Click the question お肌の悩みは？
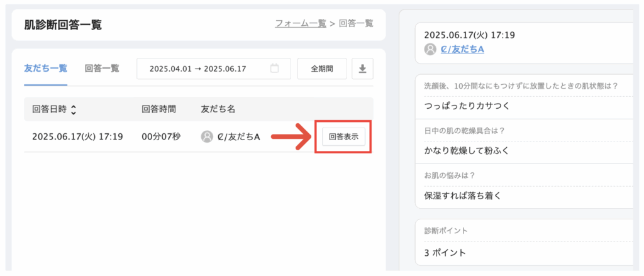The image size is (644, 276). 450,175
